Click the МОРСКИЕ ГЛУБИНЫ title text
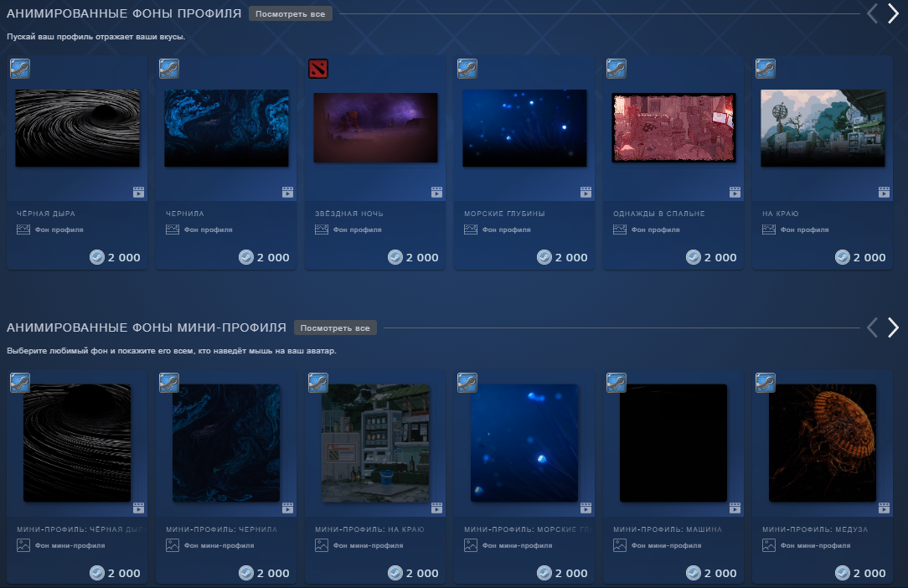908x588 pixels. pos(504,214)
